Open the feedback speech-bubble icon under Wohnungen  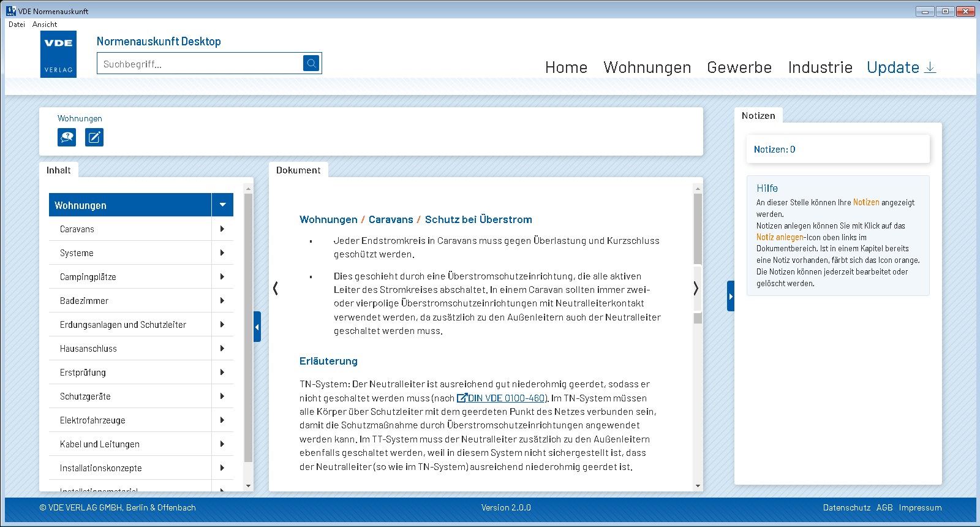[67, 137]
